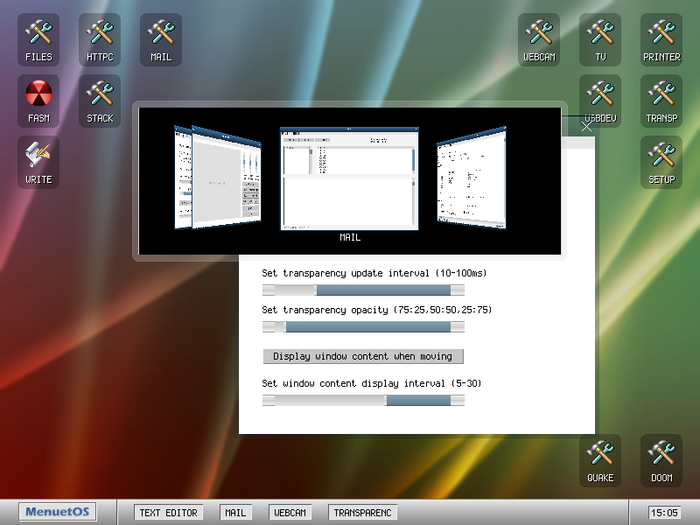Select TRANSPARENC task in taskbar
This screenshot has height=525, width=700.
pos(363,513)
